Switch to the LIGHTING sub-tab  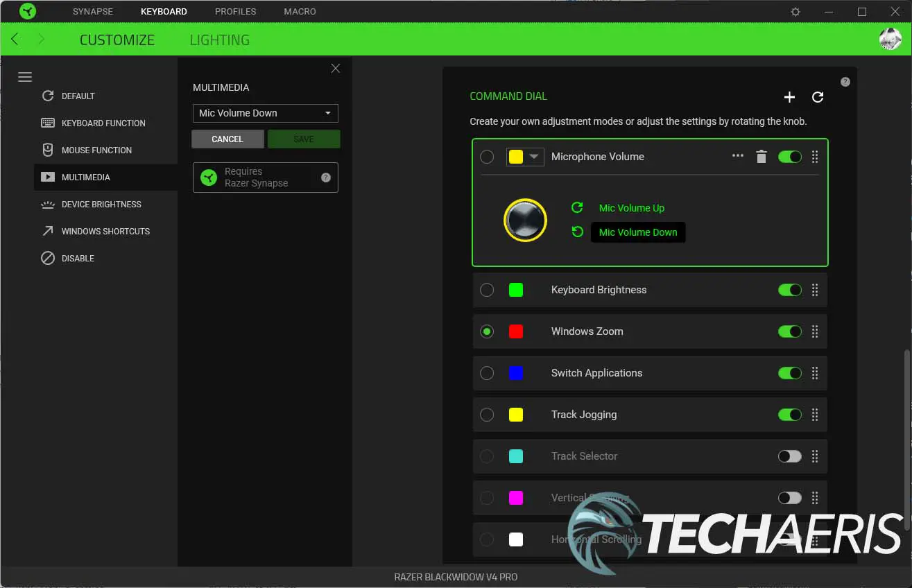pyautogui.click(x=219, y=40)
